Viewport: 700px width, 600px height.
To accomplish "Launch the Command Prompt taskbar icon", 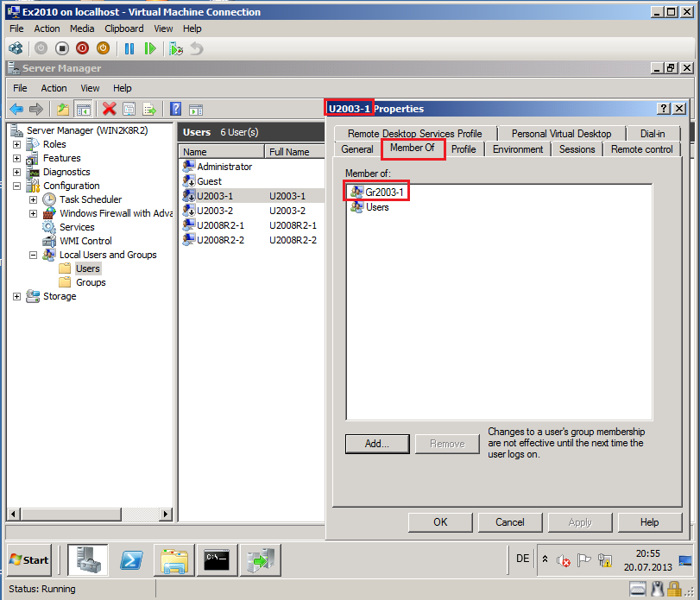I will click(x=217, y=559).
